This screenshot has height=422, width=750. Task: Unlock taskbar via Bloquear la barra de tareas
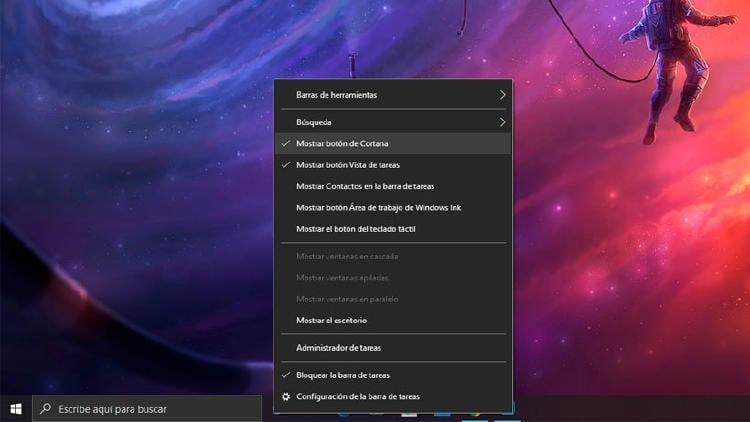pos(343,375)
